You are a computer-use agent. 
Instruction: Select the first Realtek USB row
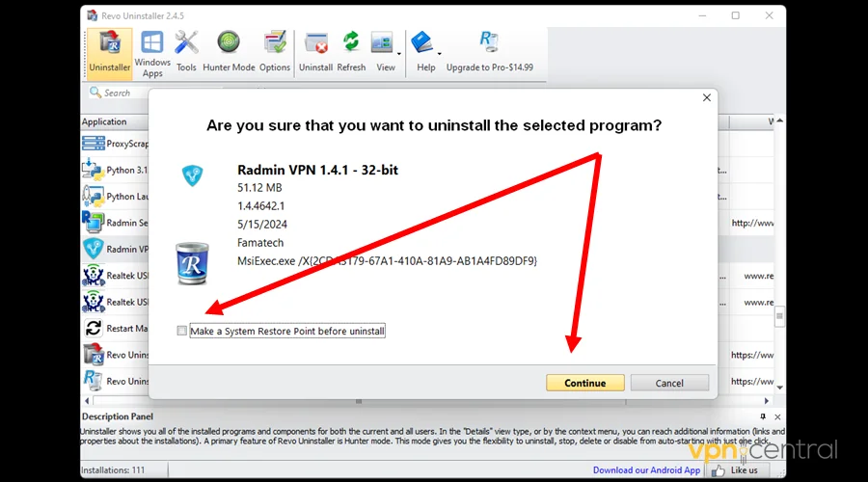[115, 276]
